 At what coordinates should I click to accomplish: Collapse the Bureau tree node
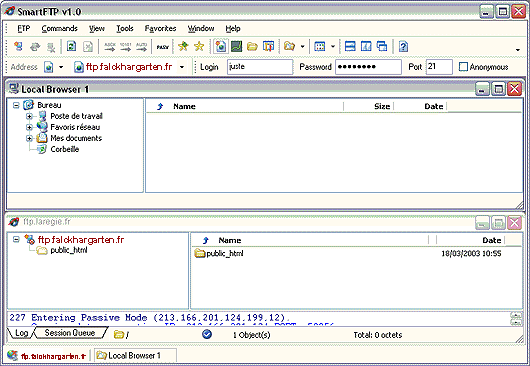click(x=16, y=105)
